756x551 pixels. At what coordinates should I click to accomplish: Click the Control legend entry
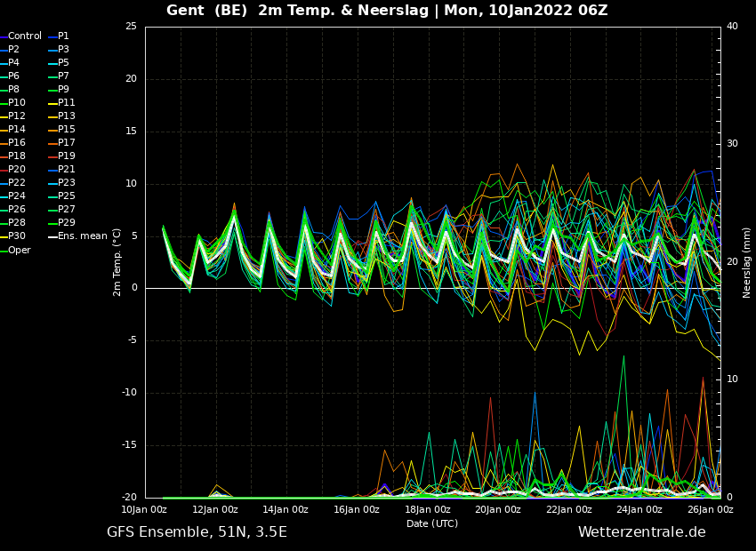pos(20,36)
